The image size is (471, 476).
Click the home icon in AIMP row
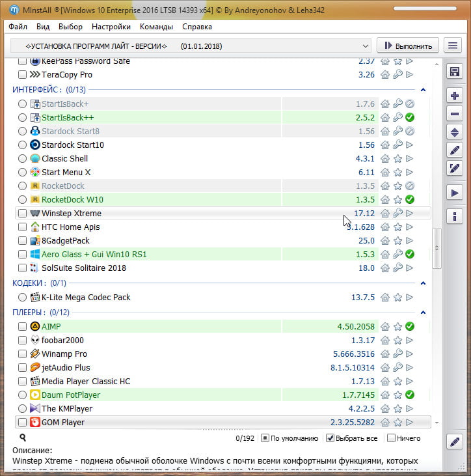coord(385,327)
